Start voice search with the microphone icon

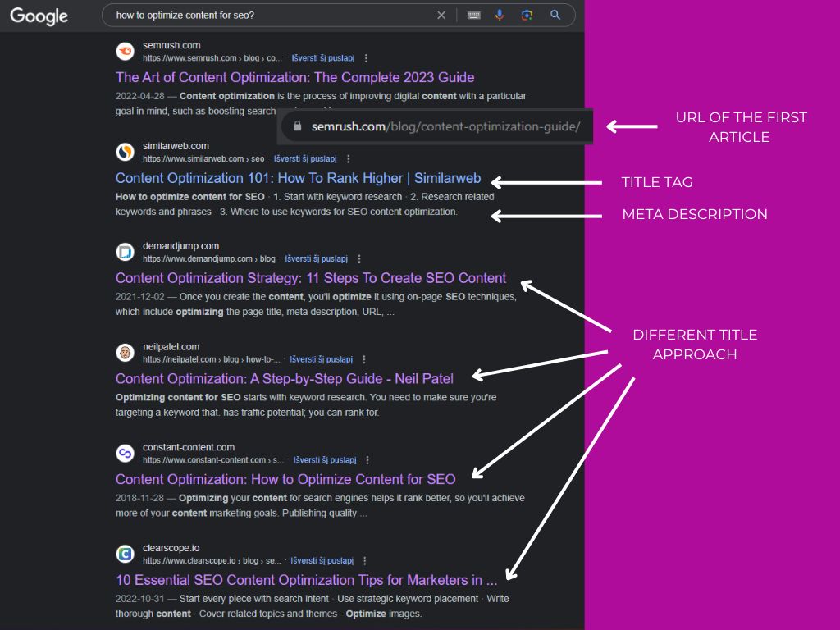tap(500, 16)
